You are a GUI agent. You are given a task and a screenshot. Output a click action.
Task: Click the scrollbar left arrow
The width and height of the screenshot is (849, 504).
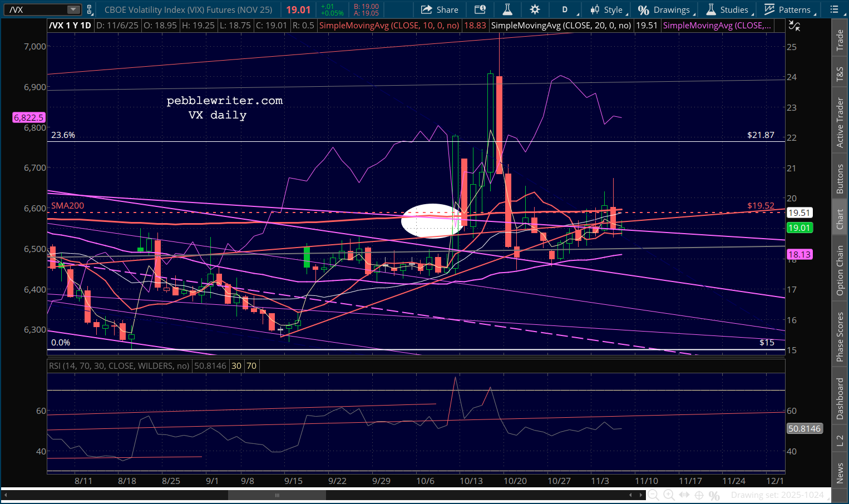tap(6, 495)
